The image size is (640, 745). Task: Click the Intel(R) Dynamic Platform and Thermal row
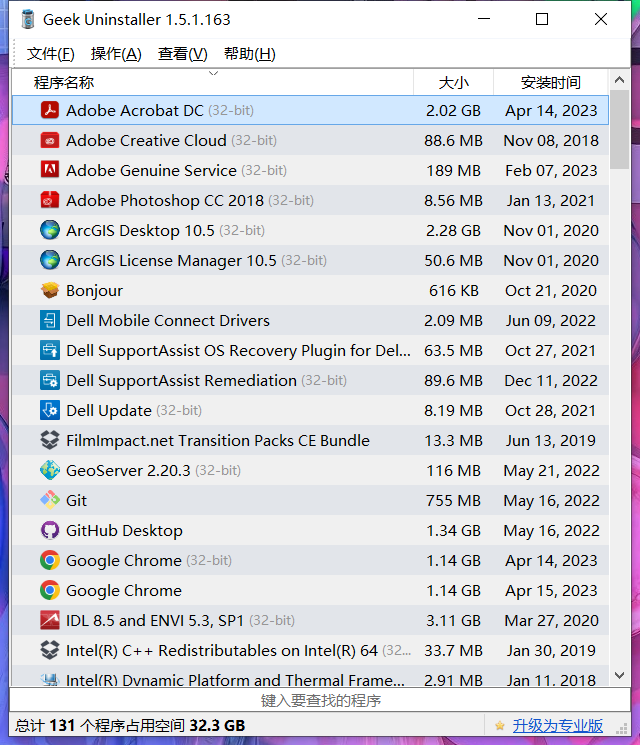310,676
